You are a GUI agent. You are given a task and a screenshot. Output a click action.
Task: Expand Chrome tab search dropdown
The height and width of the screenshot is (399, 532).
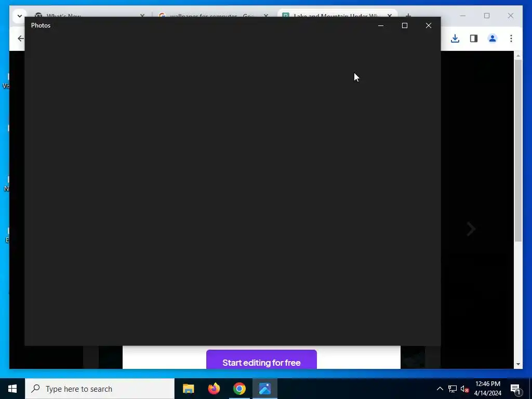[19, 16]
